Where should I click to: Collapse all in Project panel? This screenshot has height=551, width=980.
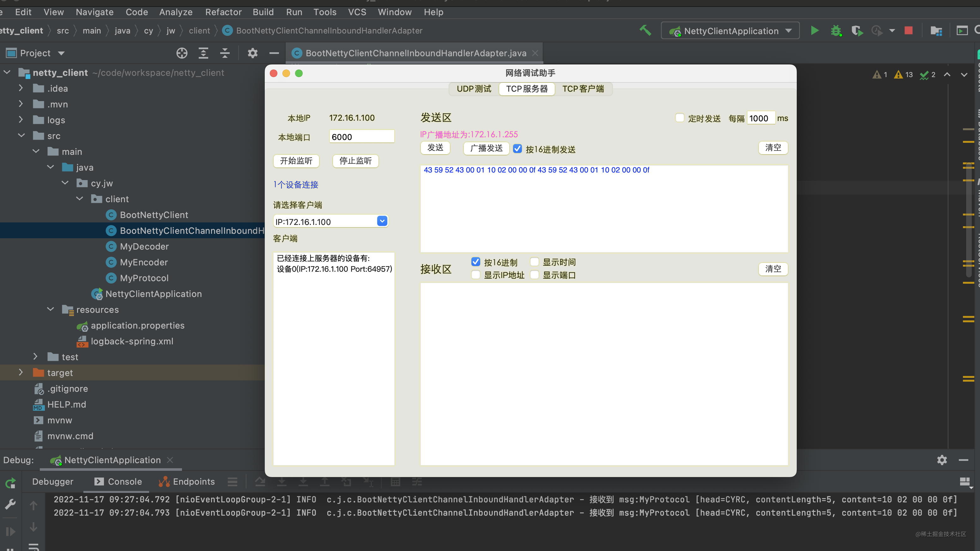pyautogui.click(x=225, y=53)
